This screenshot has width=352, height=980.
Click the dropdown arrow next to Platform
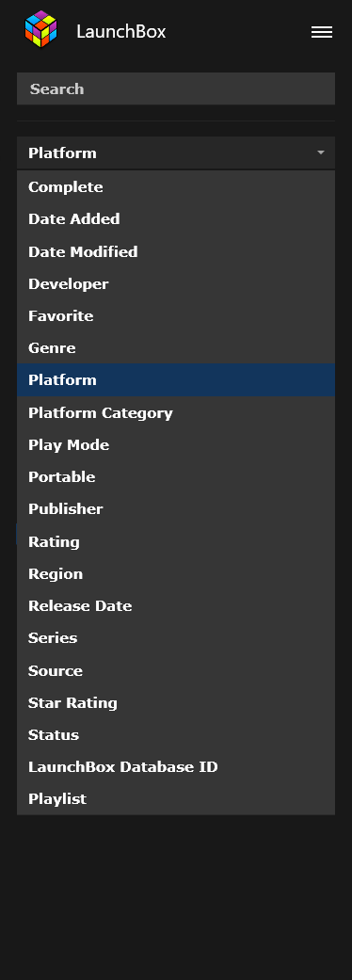coord(321,153)
